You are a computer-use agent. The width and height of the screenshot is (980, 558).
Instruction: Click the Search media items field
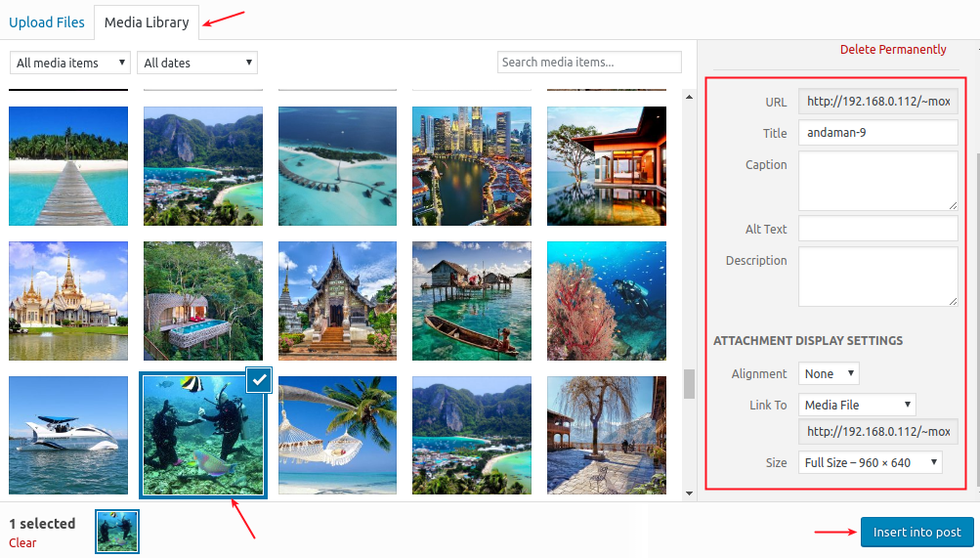point(589,62)
